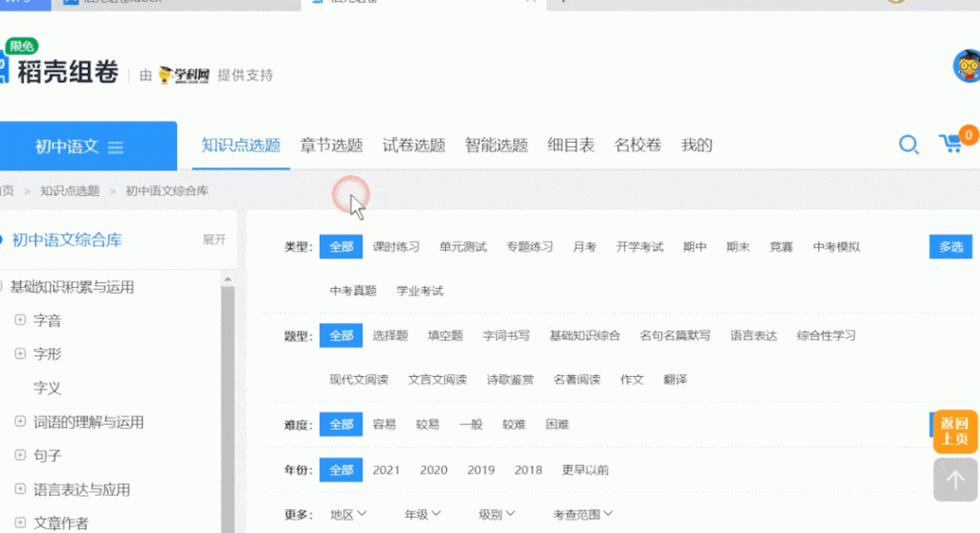Select 专题练习 type filter
This screenshot has width=980, height=533.
(529, 247)
